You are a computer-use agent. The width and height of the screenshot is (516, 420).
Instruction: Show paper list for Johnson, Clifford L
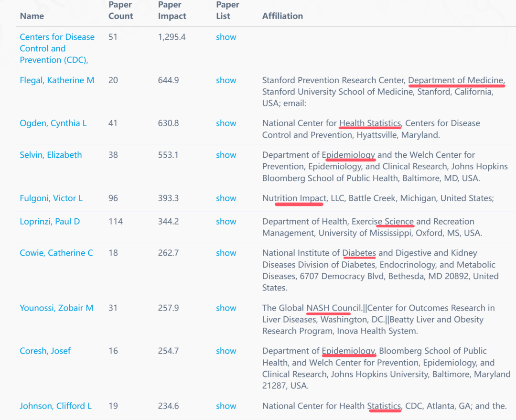pyautogui.click(x=226, y=406)
